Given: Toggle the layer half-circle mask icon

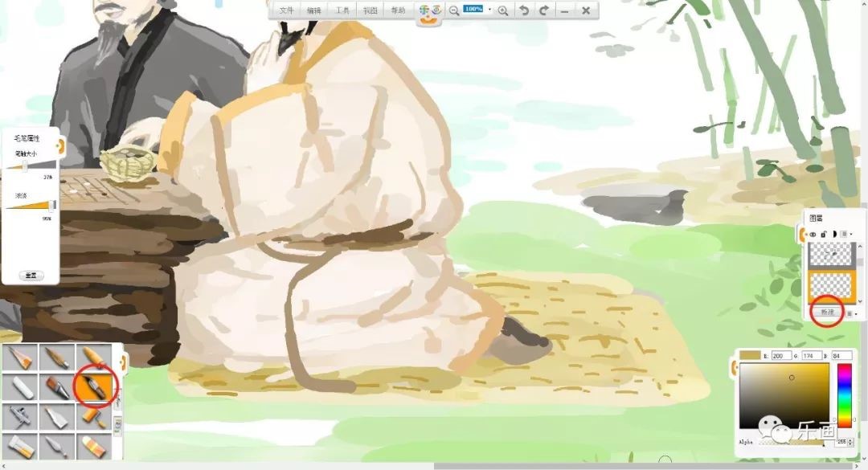Looking at the screenshot, I should click(834, 234).
